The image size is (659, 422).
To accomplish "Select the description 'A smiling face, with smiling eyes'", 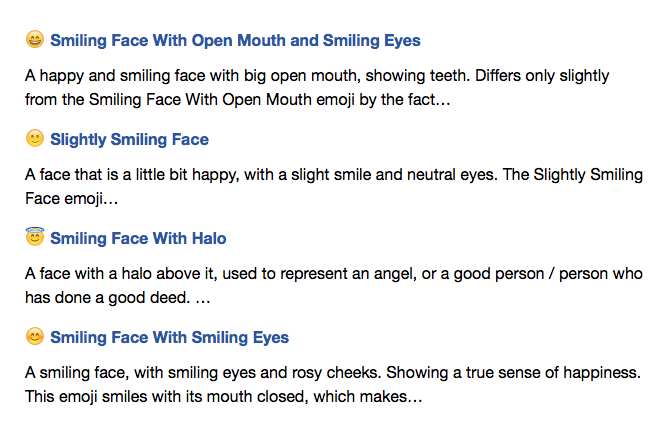I will [x=333, y=384].
